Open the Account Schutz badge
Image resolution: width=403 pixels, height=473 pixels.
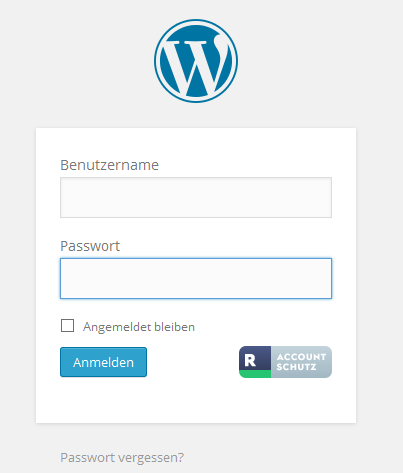pyautogui.click(x=285, y=362)
